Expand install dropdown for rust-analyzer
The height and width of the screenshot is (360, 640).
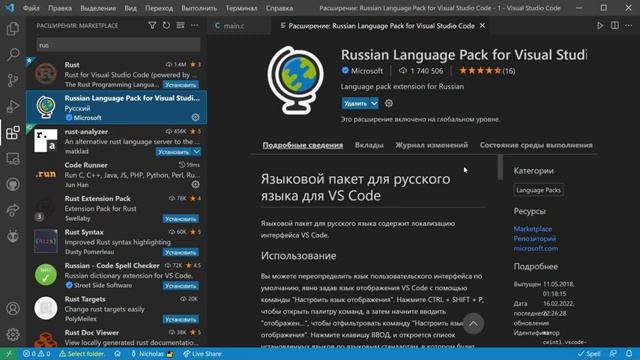point(196,152)
